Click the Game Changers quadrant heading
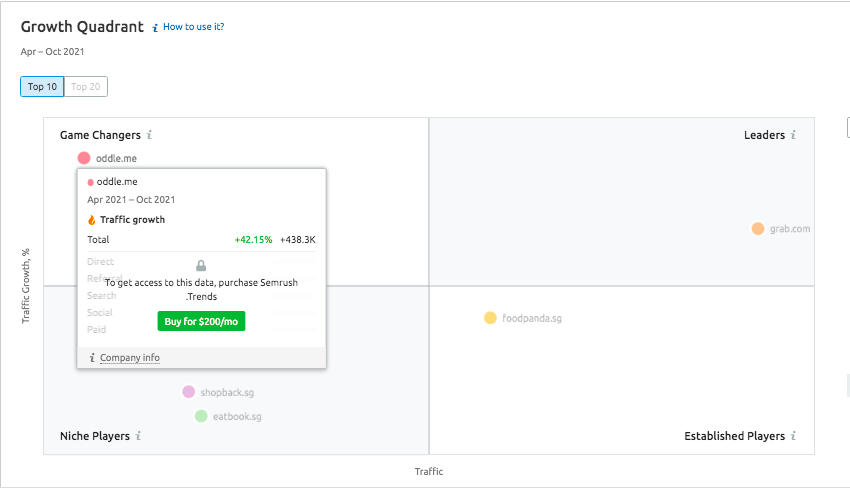The height and width of the screenshot is (490, 850). pyautogui.click(x=100, y=135)
